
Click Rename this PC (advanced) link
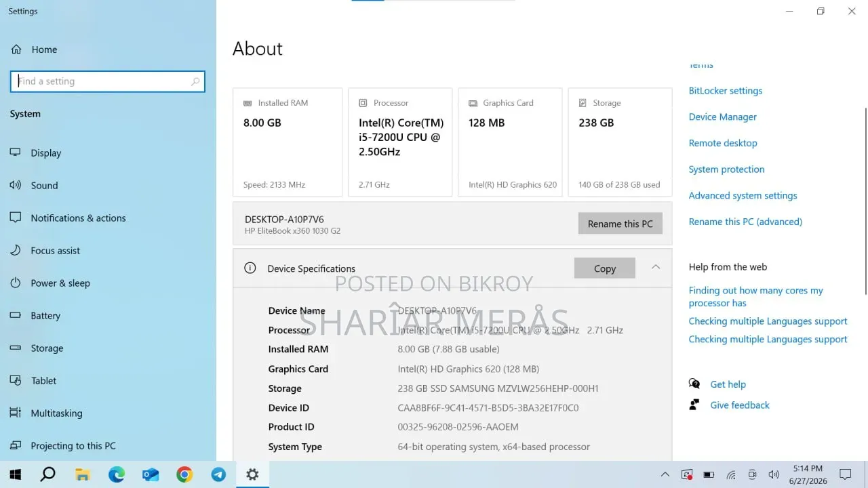click(x=745, y=222)
